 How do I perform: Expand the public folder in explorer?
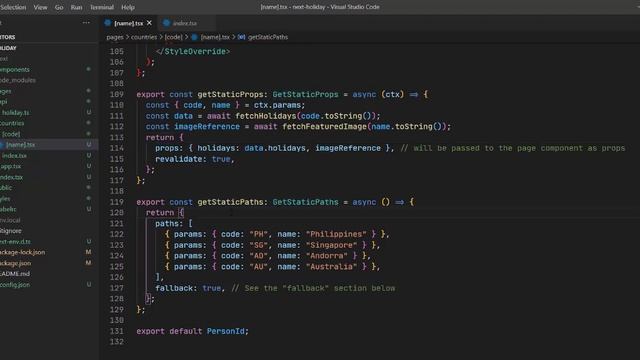pyautogui.click(x=6, y=188)
